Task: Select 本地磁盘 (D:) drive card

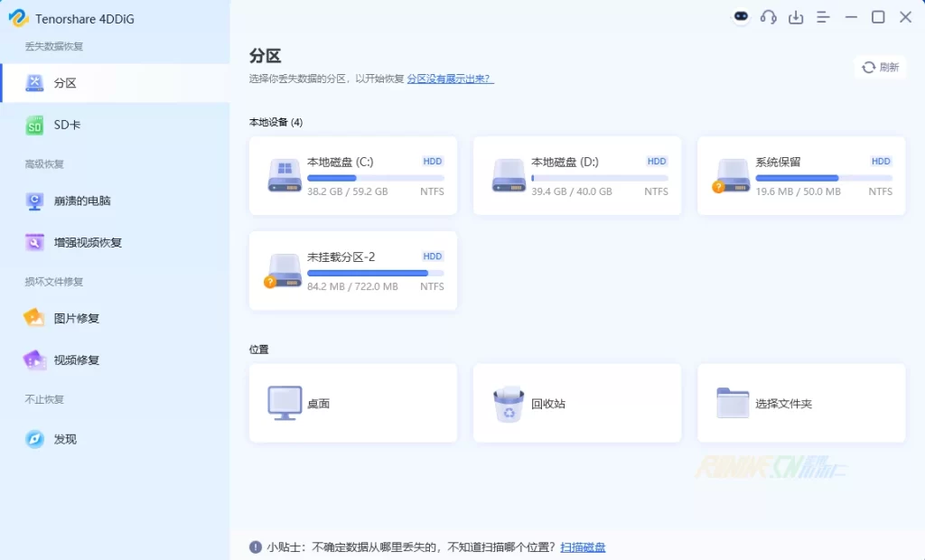Action: tap(576, 176)
